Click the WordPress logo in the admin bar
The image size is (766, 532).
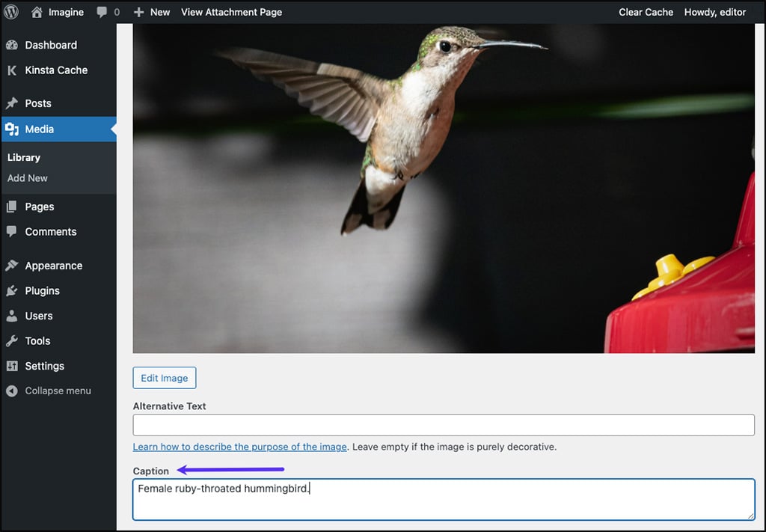[x=11, y=12]
